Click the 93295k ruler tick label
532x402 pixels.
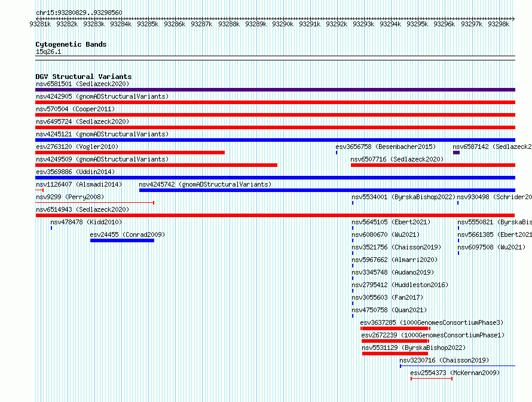(x=417, y=24)
